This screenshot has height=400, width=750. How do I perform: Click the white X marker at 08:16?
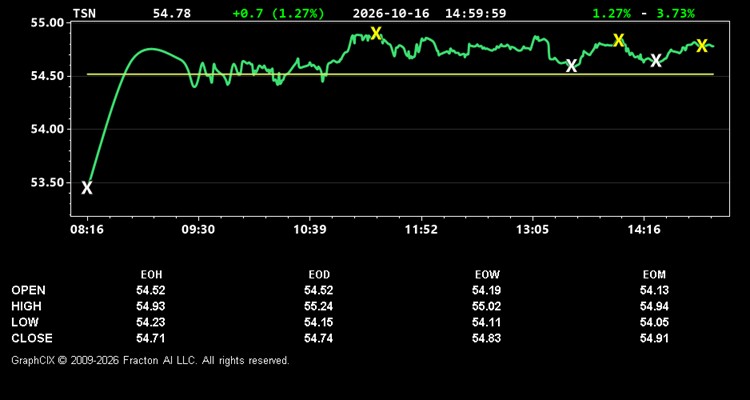click(x=87, y=188)
